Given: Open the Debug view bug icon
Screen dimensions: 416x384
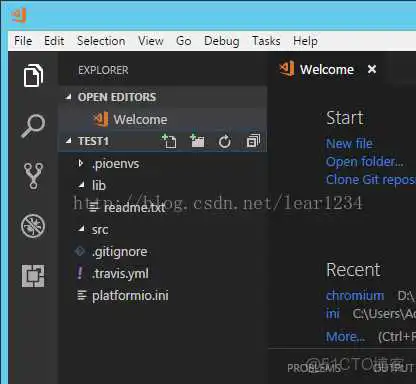Looking at the screenshot, I should [33, 226].
